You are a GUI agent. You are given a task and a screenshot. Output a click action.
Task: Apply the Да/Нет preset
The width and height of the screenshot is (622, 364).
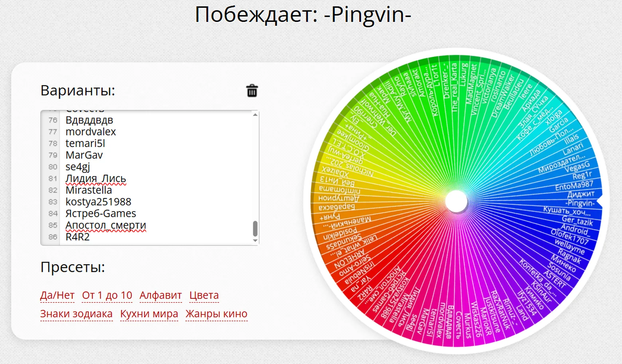(x=57, y=295)
